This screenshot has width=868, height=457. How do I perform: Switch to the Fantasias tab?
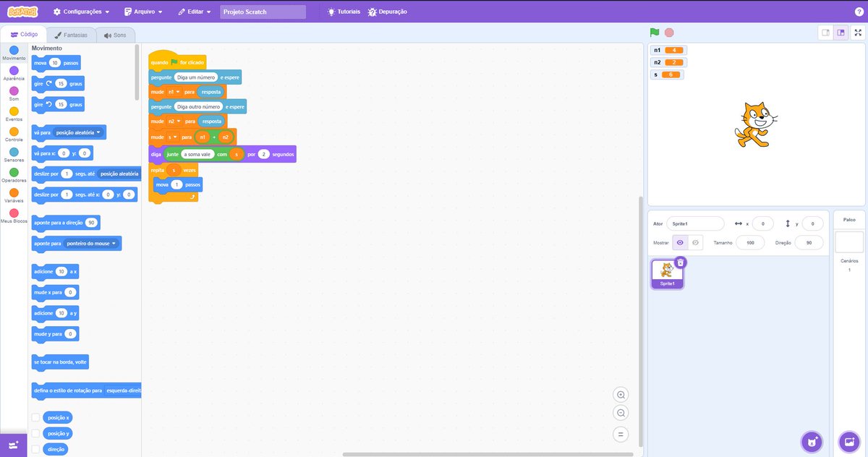[71, 35]
